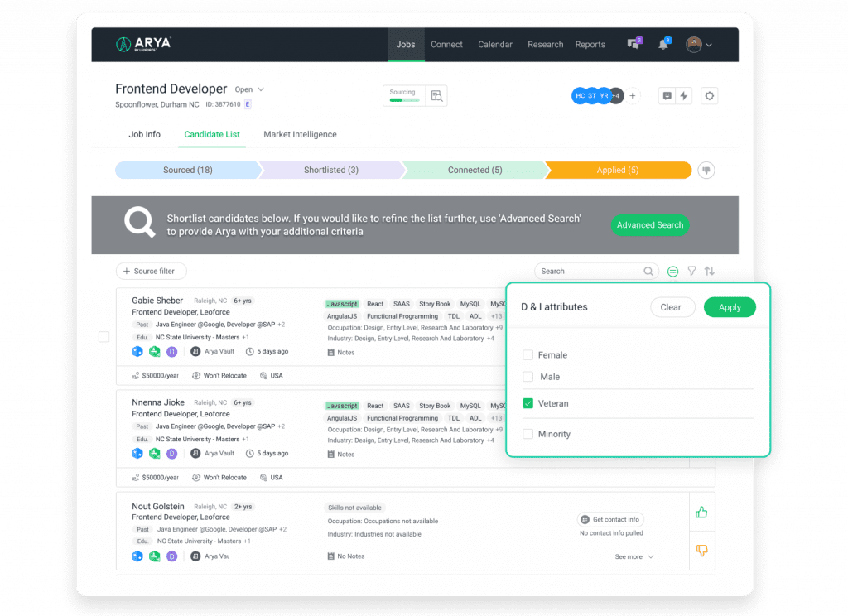Click the lightning bolt quick action icon
848x616 pixels.
coord(683,96)
